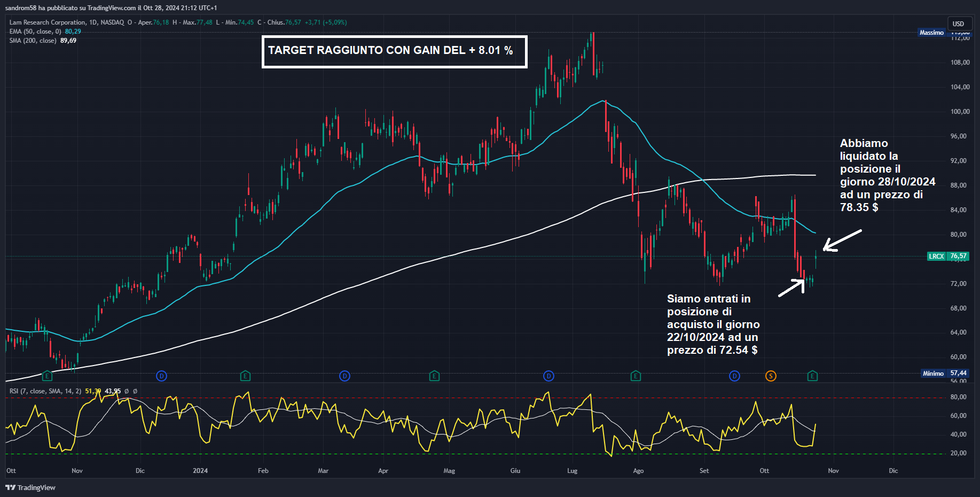Click the earnings E marker below late April 2024
The image size is (980, 497).
click(x=434, y=376)
